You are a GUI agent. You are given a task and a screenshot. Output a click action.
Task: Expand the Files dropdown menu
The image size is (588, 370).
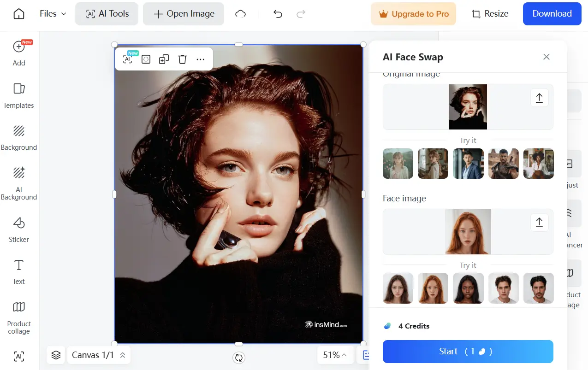(53, 14)
